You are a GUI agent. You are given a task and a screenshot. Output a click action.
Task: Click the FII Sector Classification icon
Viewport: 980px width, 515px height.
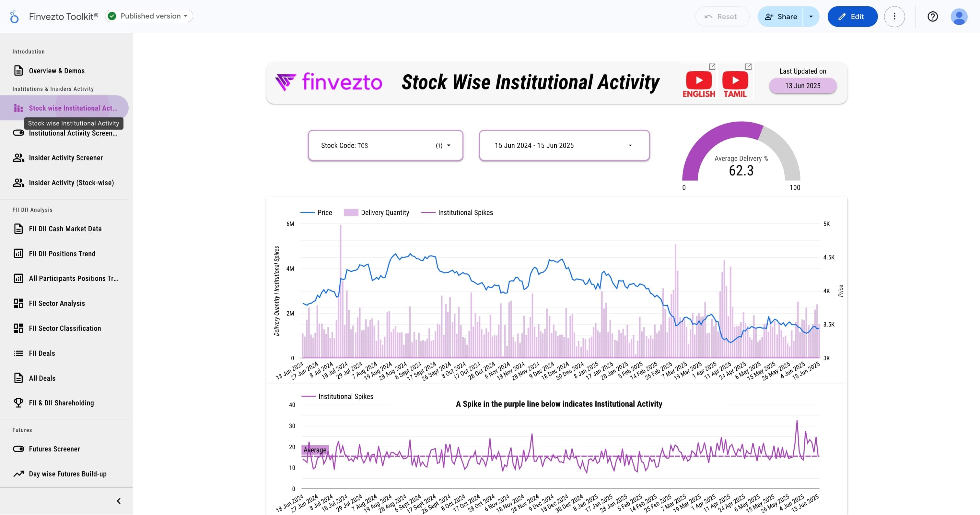(x=18, y=329)
